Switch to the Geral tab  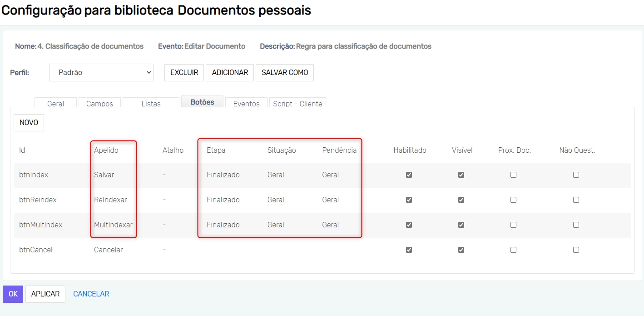pos(55,103)
